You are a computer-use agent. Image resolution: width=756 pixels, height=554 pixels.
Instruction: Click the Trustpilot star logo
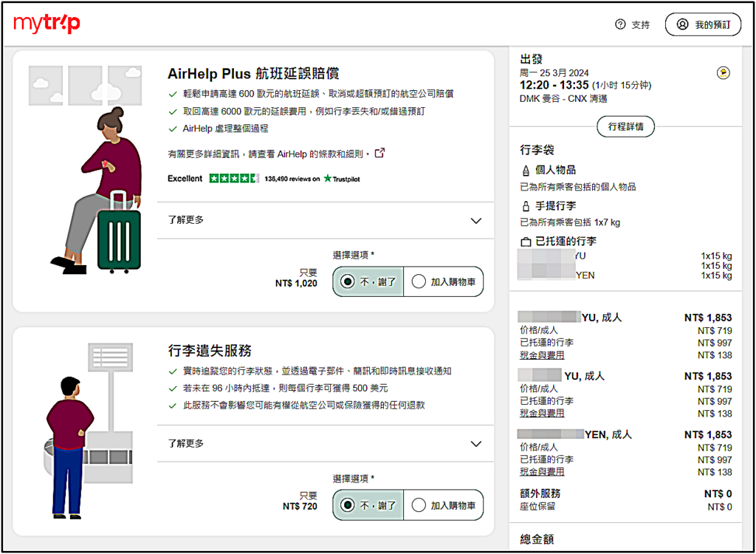point(328,179)
